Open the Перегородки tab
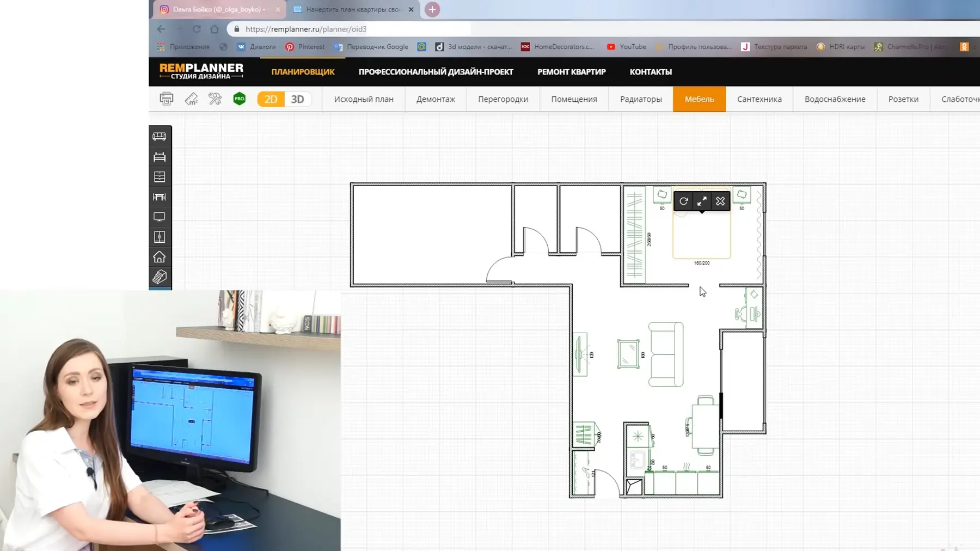Viewport: 980px width, 551px height. [503, 99]
